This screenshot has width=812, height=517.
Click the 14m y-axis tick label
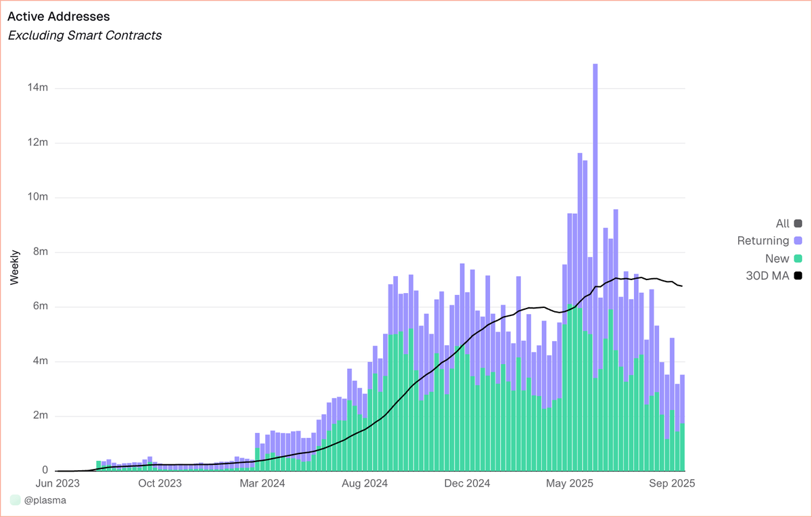click(x=37, y=88)
